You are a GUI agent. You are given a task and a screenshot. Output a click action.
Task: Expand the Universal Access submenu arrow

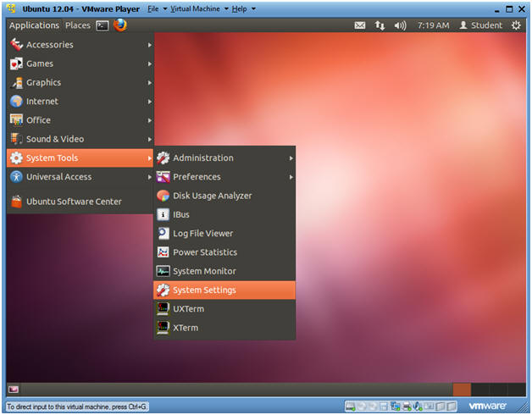(150, 177)
